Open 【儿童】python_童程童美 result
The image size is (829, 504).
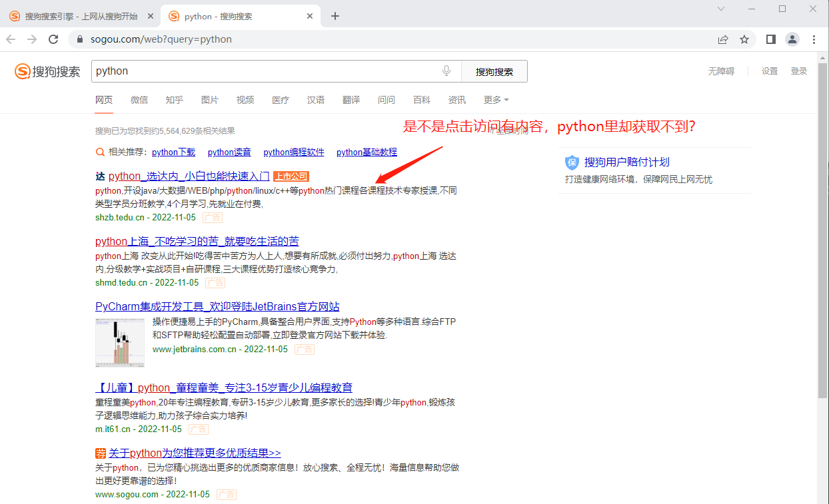coord(224,387)
